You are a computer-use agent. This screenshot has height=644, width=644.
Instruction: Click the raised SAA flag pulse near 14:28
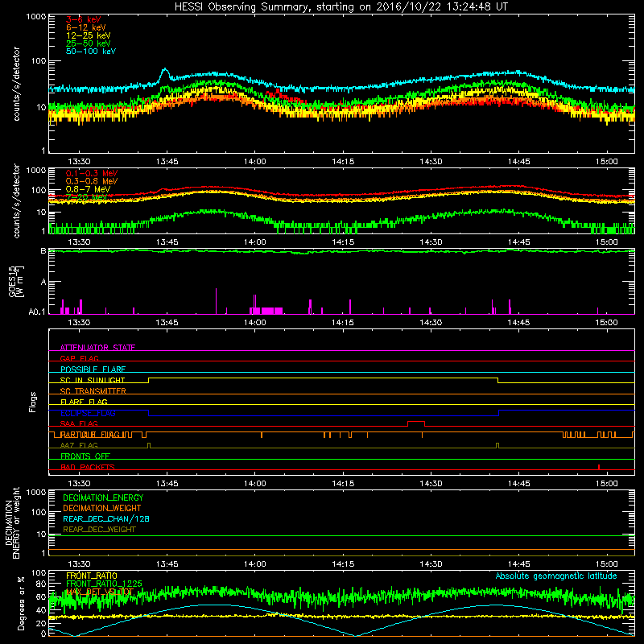pyautogui.click(x=416, y=422)
